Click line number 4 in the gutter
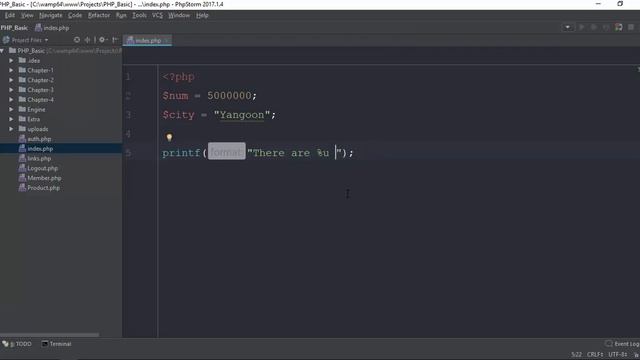 [128, 134]
